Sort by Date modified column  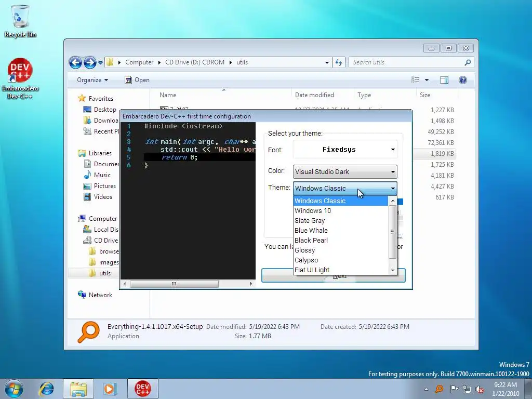[x=322, y=95]
